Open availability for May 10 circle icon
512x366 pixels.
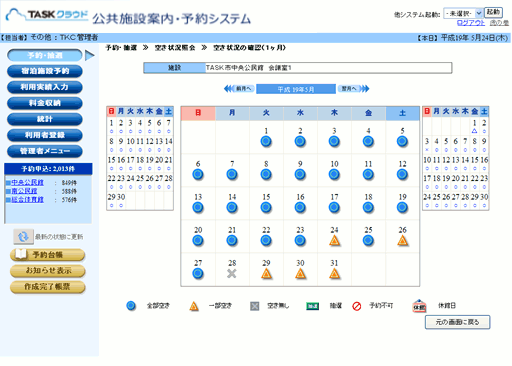pyautogui.click(x=334, y=174)
